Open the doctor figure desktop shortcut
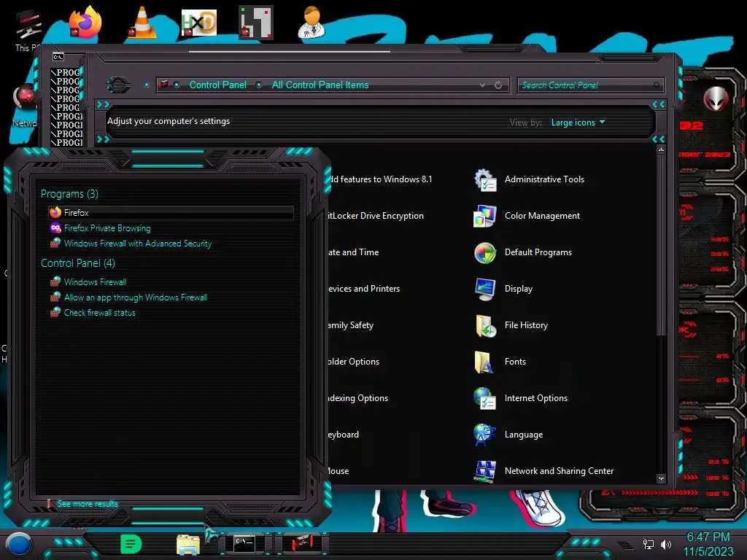747x560 pixels. (311, 22)
